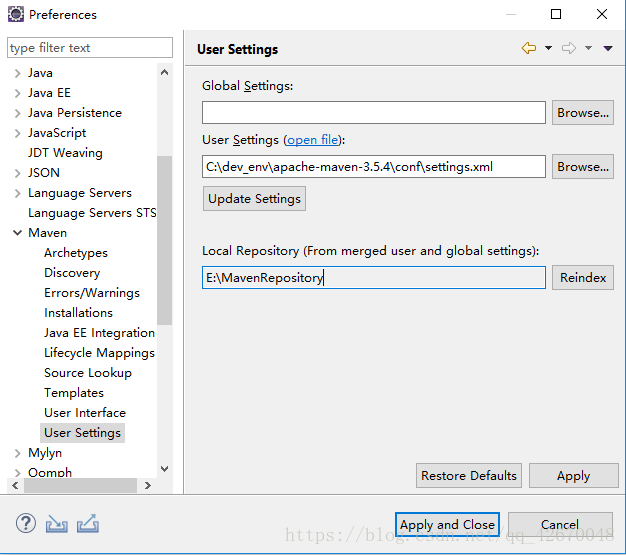
Task: Open the Back history dropdown arrow
Action: pyautogui.click(x=549, y=48)
